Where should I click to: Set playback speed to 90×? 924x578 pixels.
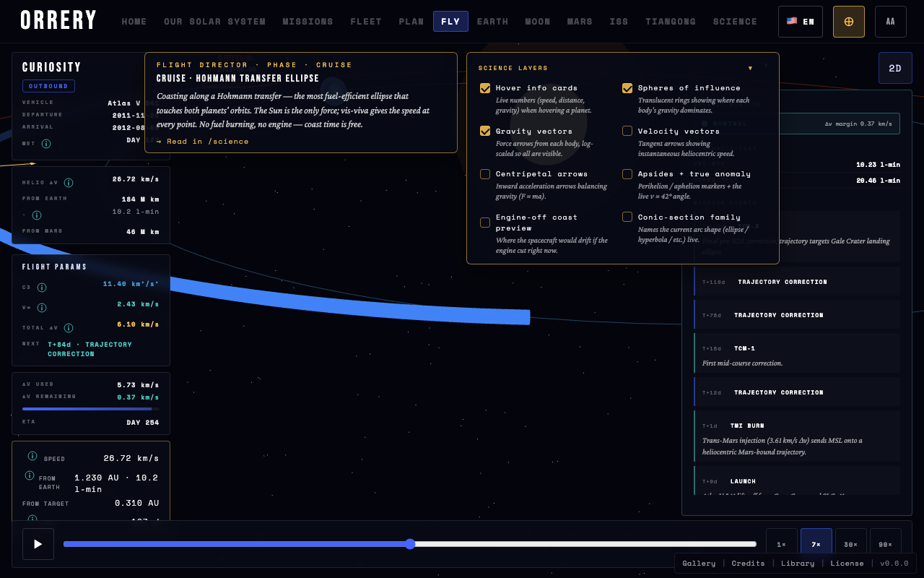click(886, 544)
